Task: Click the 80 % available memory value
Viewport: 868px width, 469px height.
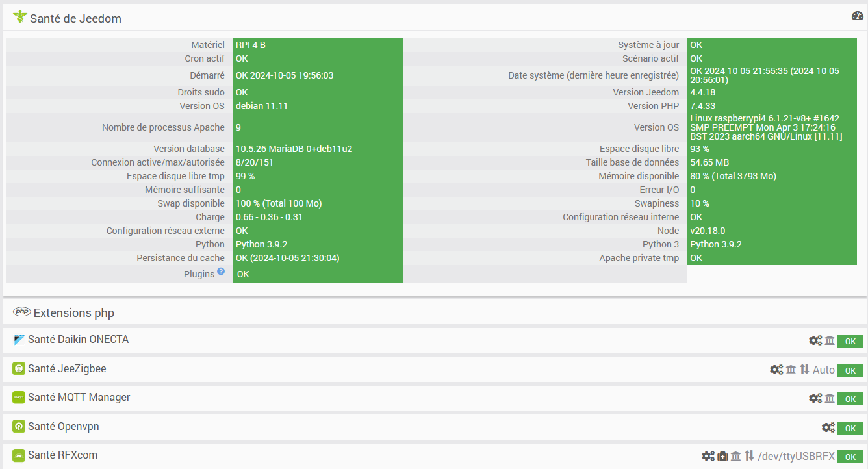Action: [733, 176]
